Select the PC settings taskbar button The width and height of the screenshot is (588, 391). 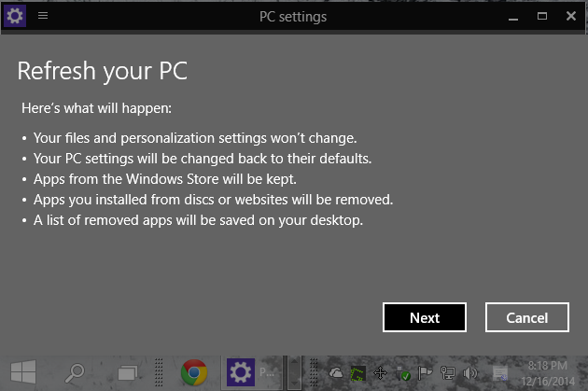coord(252,372)
